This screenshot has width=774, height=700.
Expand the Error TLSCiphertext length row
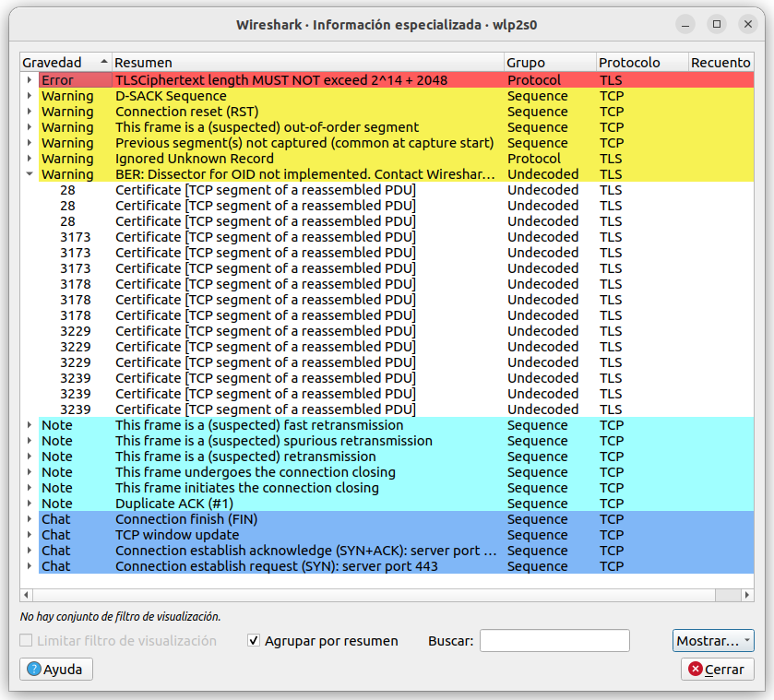click(x=30, y=80)
